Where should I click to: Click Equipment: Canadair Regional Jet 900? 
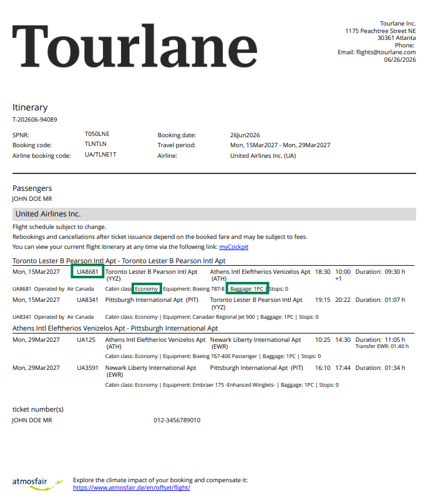tap(208, 317)
